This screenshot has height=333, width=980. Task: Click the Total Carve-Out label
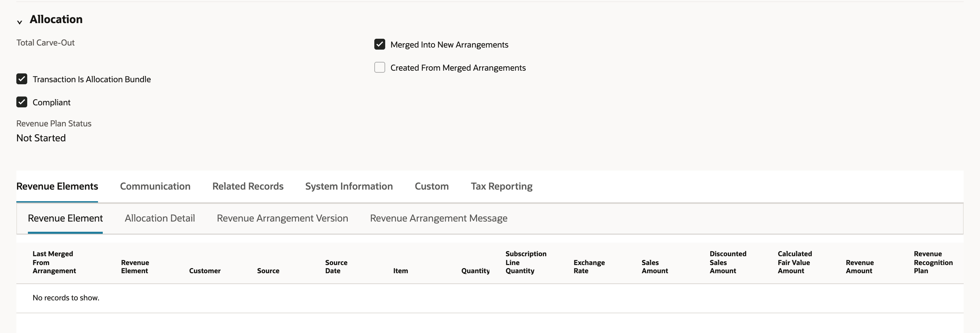45,42
